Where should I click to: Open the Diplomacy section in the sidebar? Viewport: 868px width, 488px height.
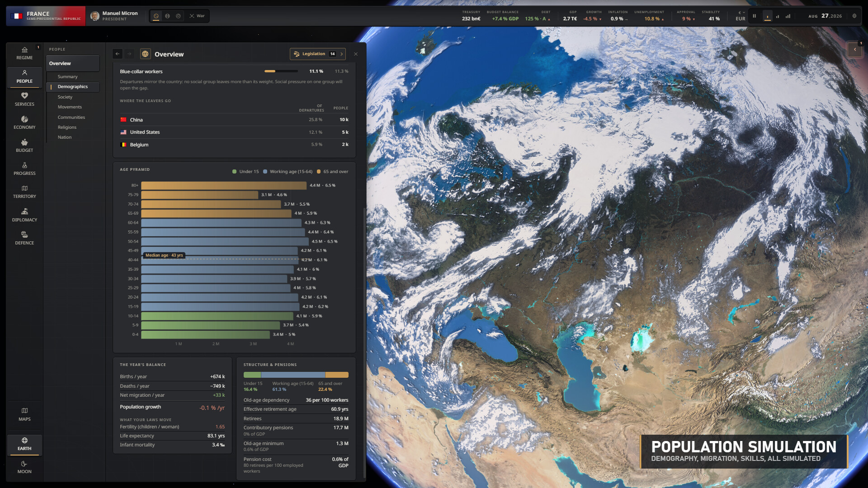point(24,215)
